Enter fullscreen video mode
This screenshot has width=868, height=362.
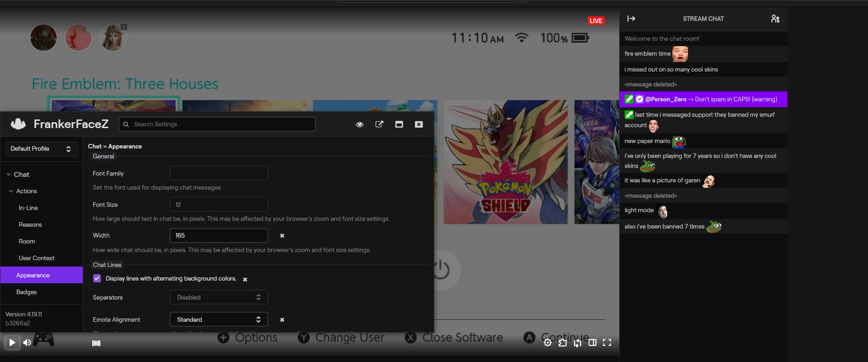(x=607, y=343)
